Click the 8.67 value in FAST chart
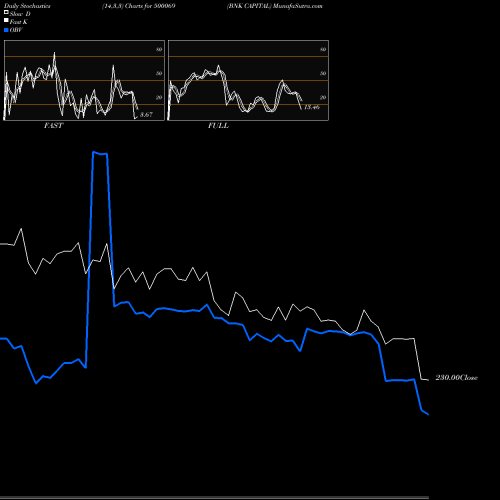 (146, 115)
